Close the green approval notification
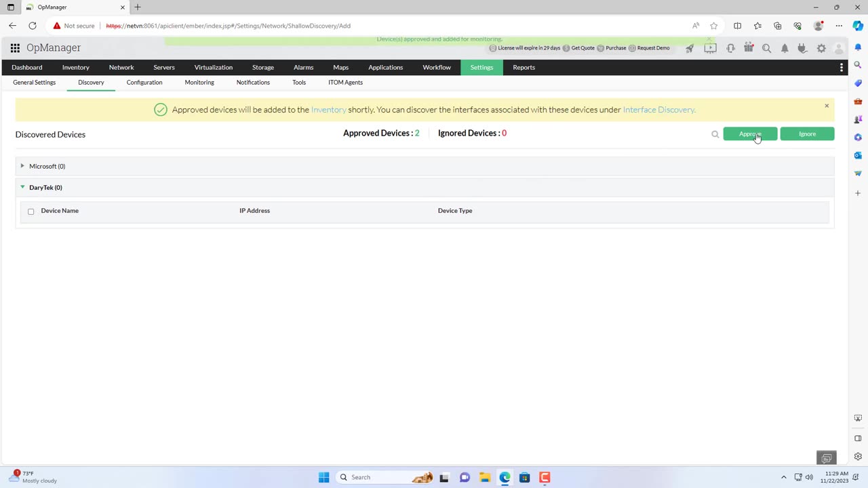 click(x=709, y=39)
